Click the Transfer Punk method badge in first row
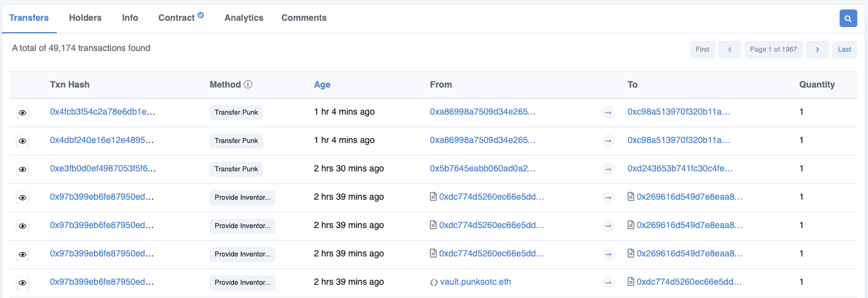Viewport: 868px width, 298px height. (236, 113)
